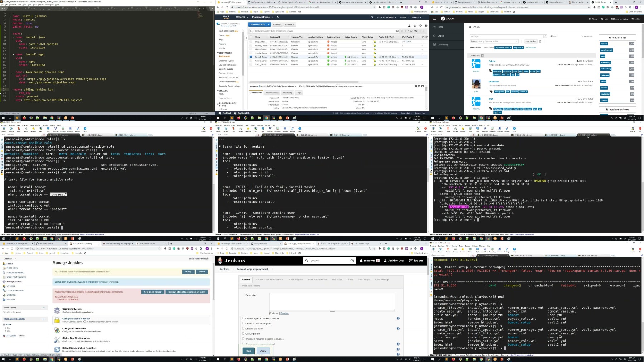Switch to EC2 Status Checks tab
644x362 pixels.
tap(272, 93)
